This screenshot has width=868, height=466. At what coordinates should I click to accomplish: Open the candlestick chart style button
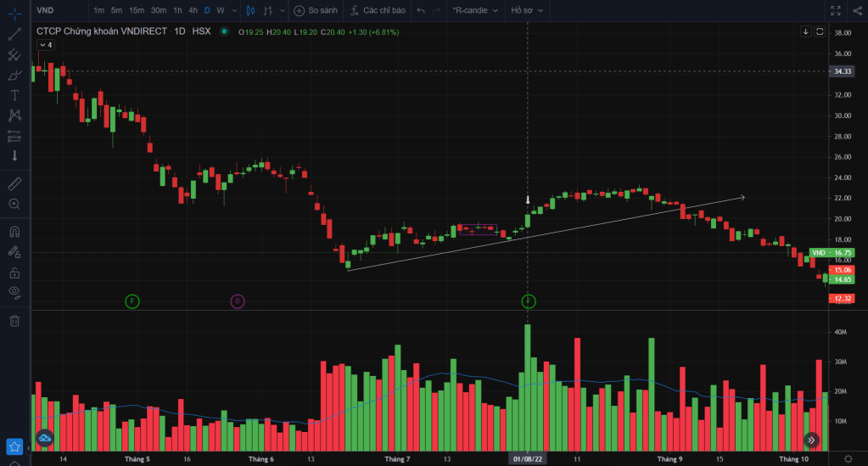click(x=249, y=10)
